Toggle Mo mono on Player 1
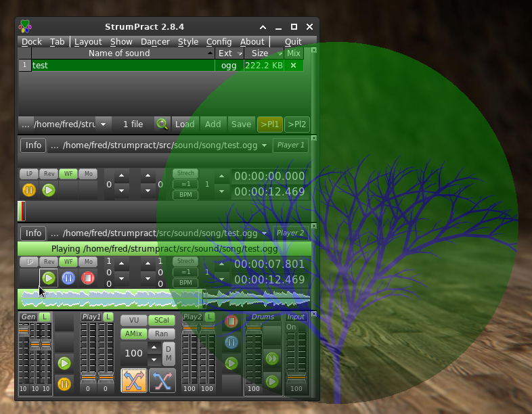 88,174
